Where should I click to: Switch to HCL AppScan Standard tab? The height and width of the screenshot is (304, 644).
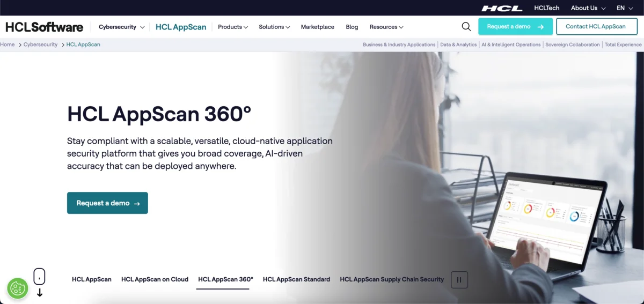296,279
